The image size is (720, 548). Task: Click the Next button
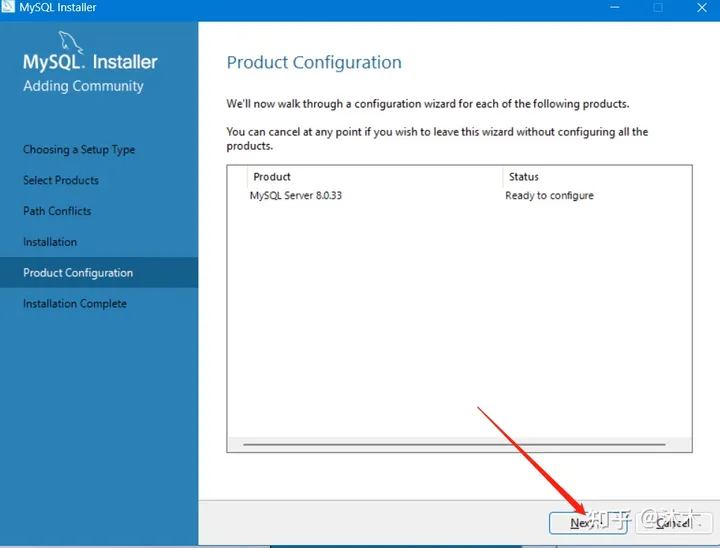click(588, 523)
